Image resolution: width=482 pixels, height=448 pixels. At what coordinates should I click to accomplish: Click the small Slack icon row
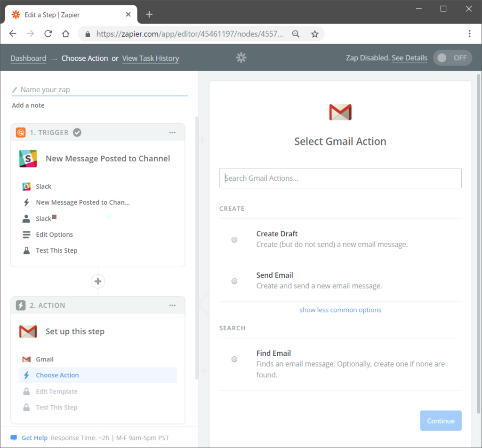[26, 186]
